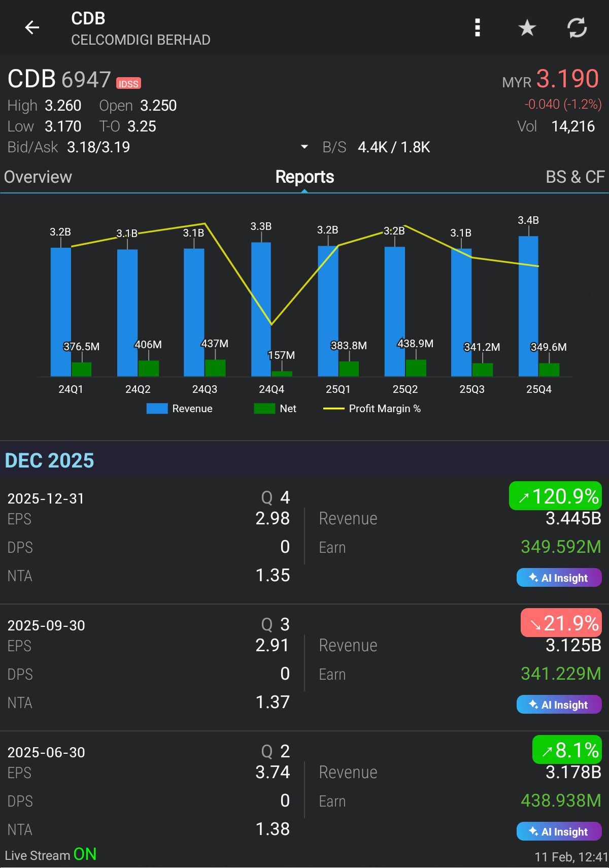The width and height of the screenshot is (609, 868).
Task: Tap the Low 3.170 value
Action: [63, 126]
